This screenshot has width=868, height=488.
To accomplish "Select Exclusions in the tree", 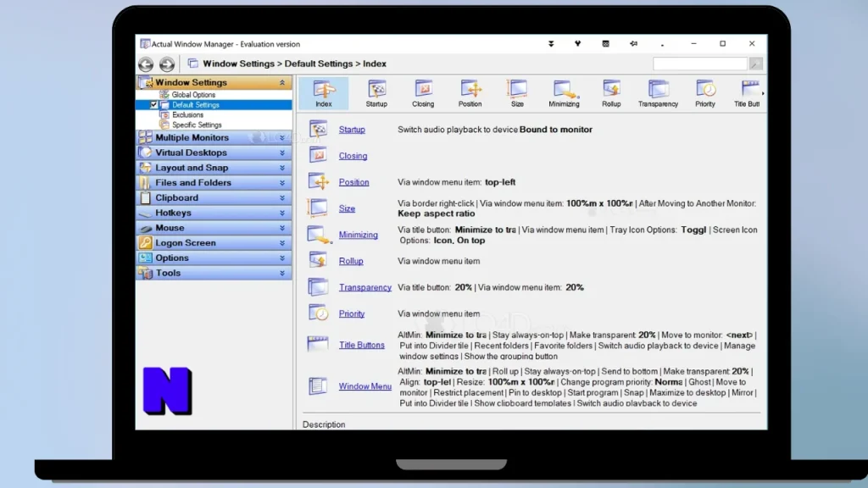I will tap(187, 115).
